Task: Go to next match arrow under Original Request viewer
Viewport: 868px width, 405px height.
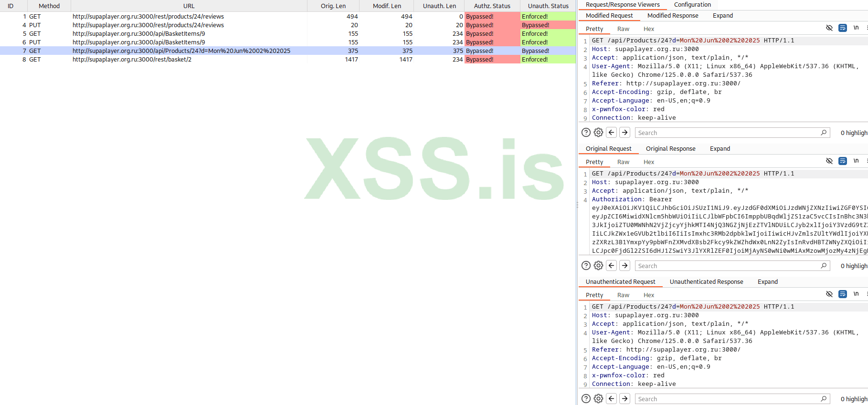Action: (x=625, y=266)
